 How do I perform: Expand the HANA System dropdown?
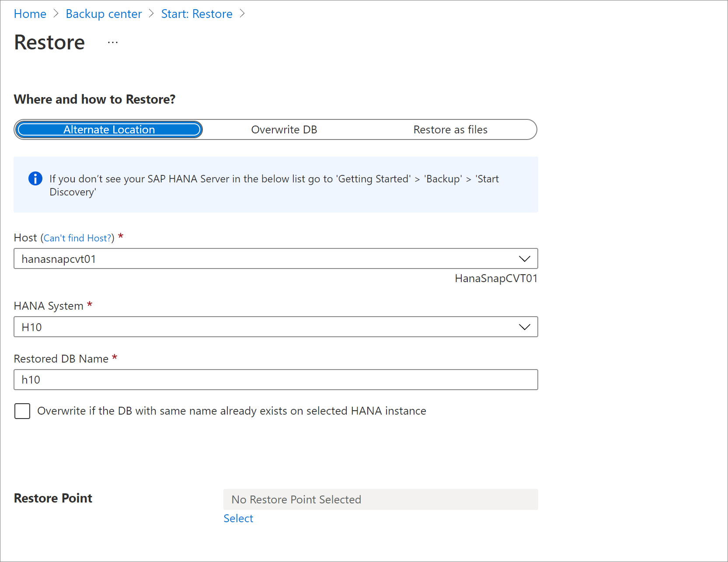275,327
